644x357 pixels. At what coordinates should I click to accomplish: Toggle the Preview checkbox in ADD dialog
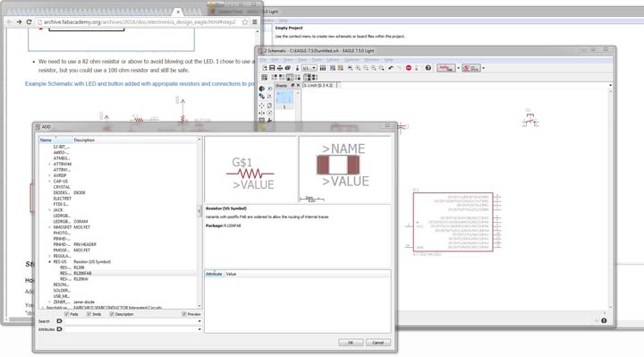click(184, 314)
